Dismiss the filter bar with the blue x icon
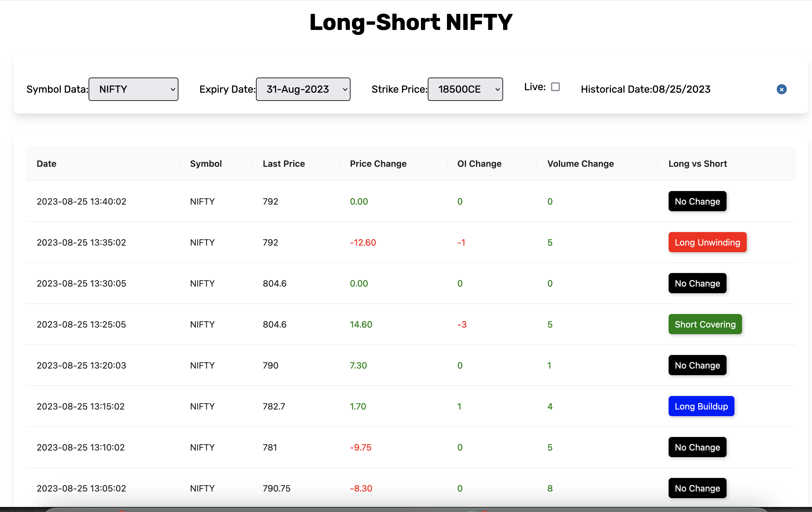 click(782, 89)
